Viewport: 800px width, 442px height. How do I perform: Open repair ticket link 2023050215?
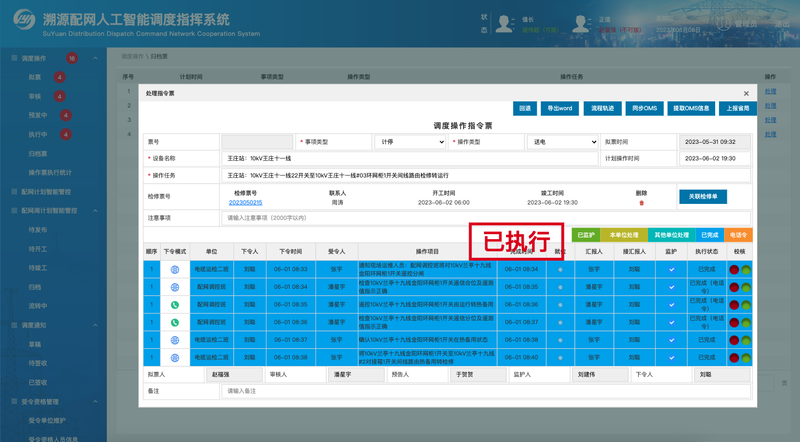(245, 203)
